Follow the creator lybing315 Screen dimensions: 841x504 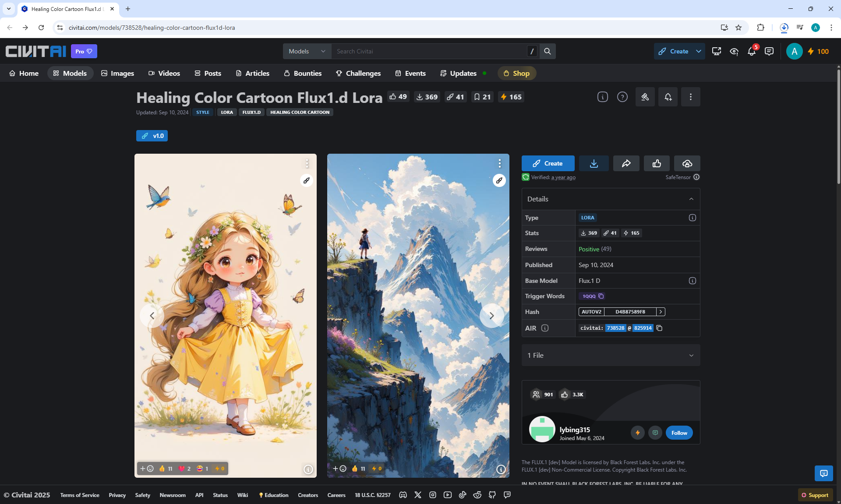click(679, 433)
